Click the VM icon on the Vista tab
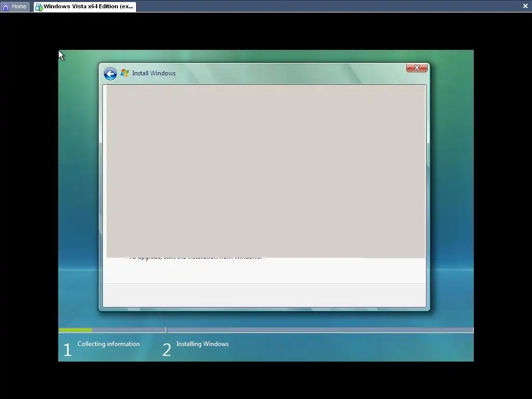The image size is (532, 399). pos(39,7)
